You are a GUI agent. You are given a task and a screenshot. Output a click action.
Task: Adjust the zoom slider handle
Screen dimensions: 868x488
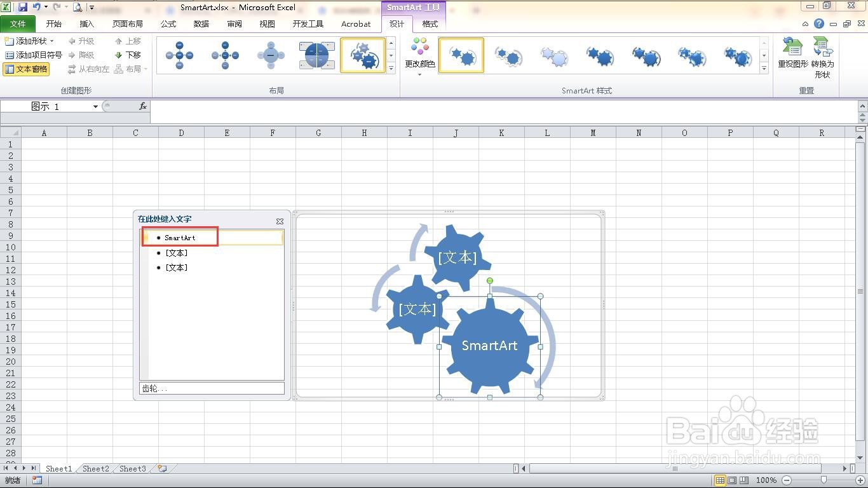(x=824, y=480)
